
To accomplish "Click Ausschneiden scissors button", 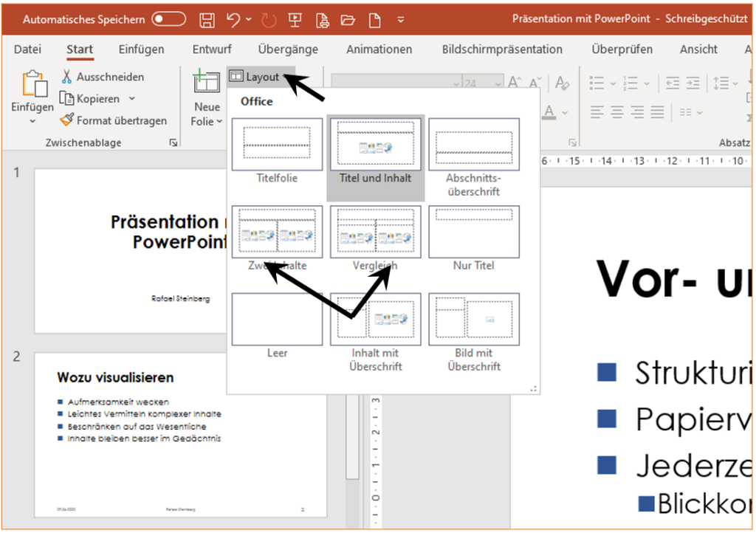I will tap(103, 77).
